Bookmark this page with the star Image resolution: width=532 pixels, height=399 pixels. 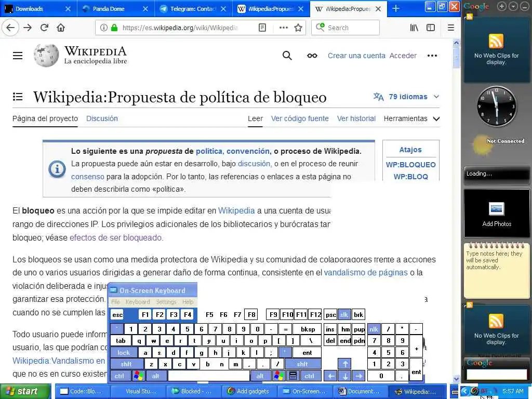click(298, 28)
